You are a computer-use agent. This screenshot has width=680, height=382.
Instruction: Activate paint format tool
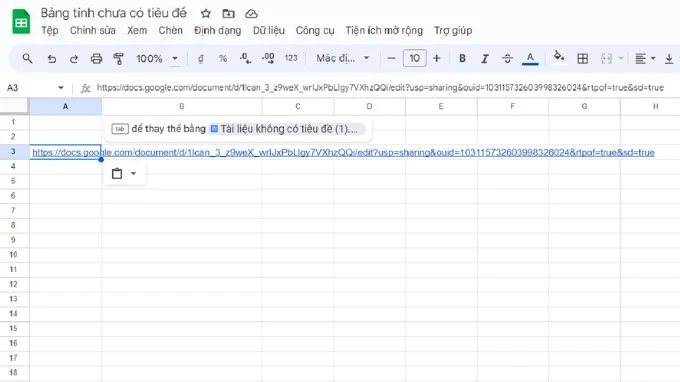pos(118,59)
